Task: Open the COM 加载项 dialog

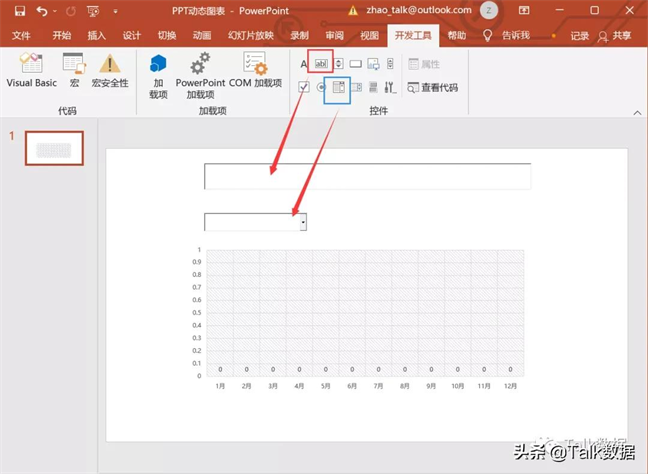Action: 255,70
